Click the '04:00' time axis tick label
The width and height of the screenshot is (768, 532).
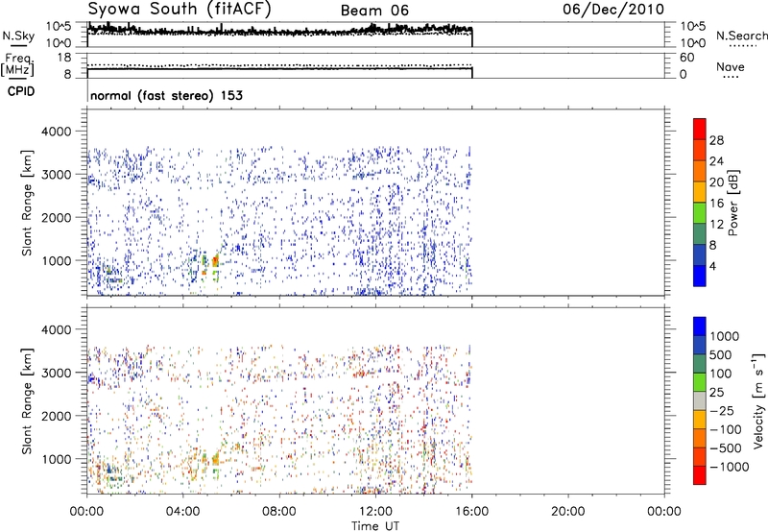tap(183, 512)
